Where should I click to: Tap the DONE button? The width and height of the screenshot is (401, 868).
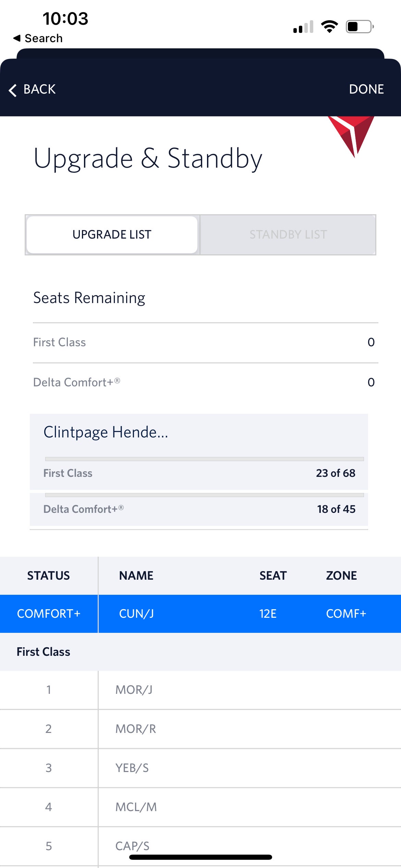[366, 89]
